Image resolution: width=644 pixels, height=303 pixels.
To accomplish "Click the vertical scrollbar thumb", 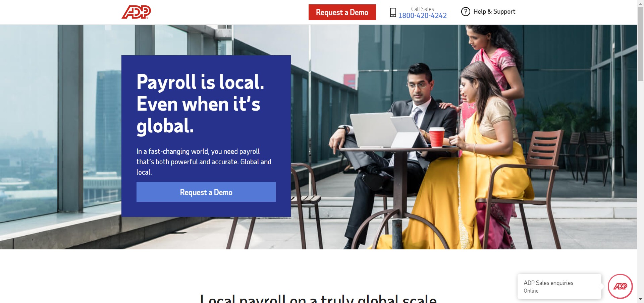I will tap(640, 44).
